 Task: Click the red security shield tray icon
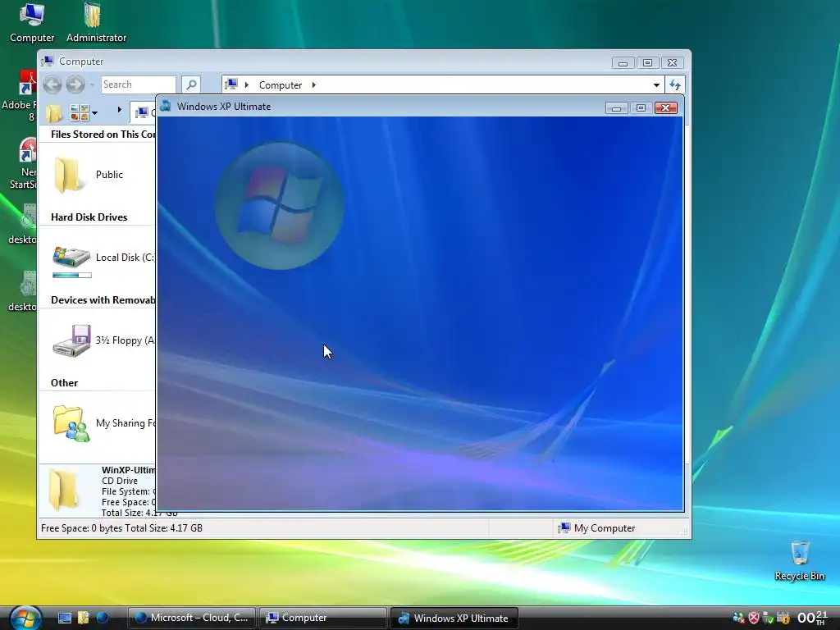(754, 619)
